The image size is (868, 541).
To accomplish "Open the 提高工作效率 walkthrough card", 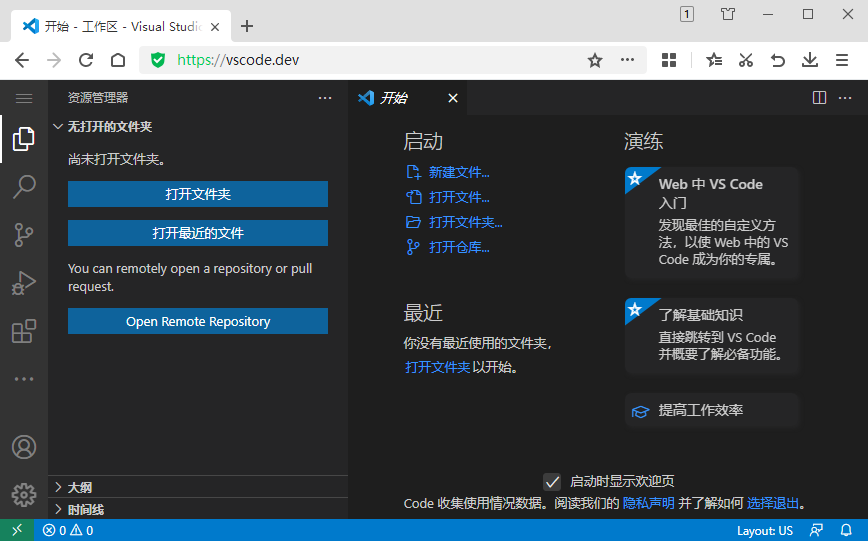I will (713, 410).
